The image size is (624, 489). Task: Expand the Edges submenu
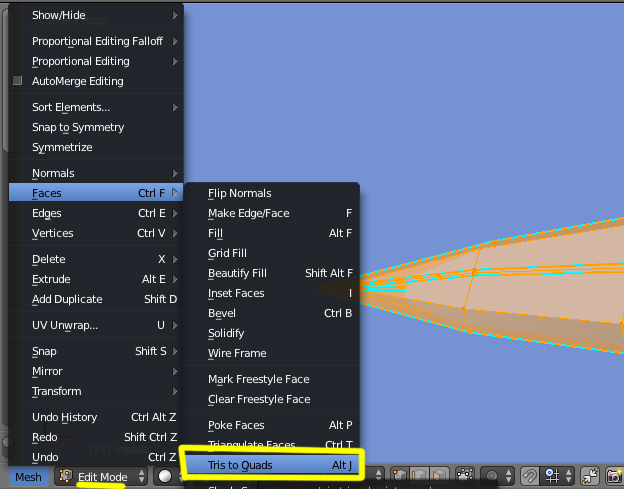96,213
